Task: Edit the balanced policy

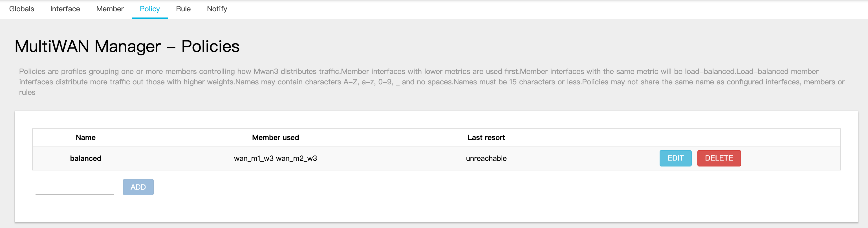Action: 675,158
